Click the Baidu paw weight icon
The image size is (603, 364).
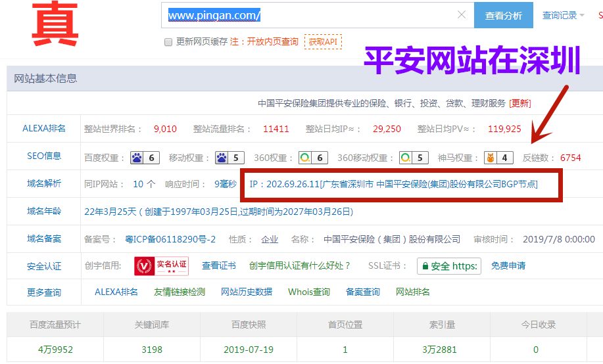(137, 158)
